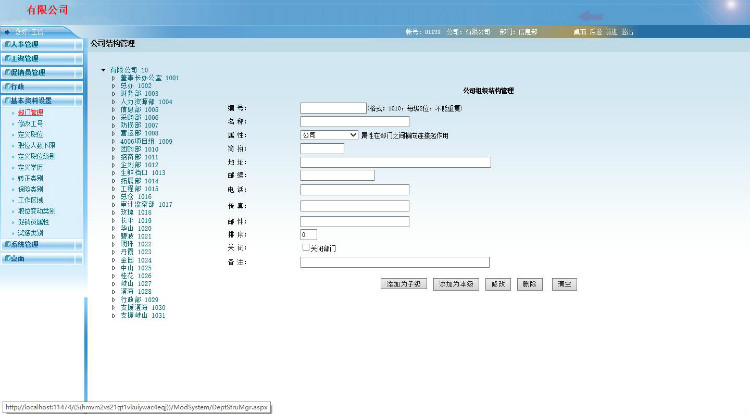Expand tree node 1001
Image resolution: width=750 pixels, height=414 pixels.
point(113,77)
